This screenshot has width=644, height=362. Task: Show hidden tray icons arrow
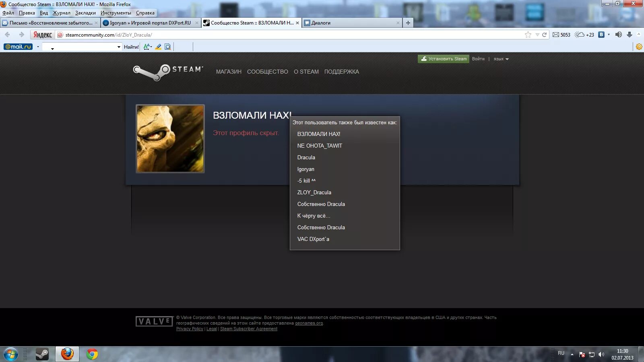[572, 354]
